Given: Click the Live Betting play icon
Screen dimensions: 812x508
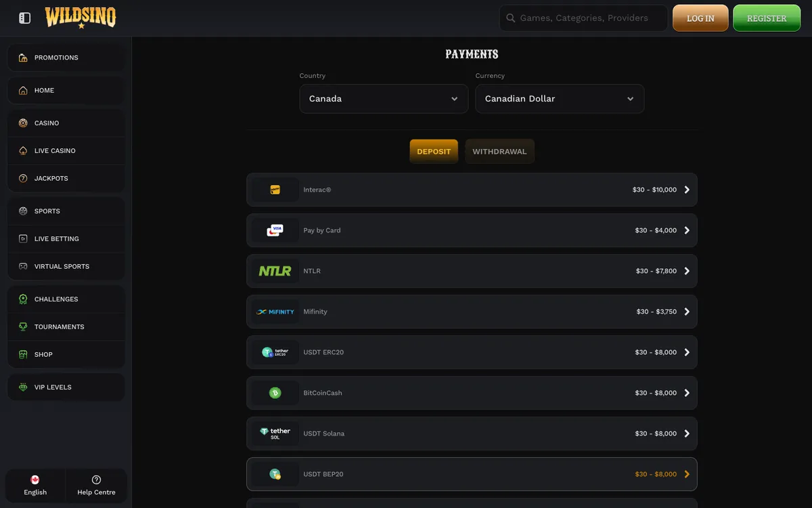Looking at the screenshot, I should [23, 238].
